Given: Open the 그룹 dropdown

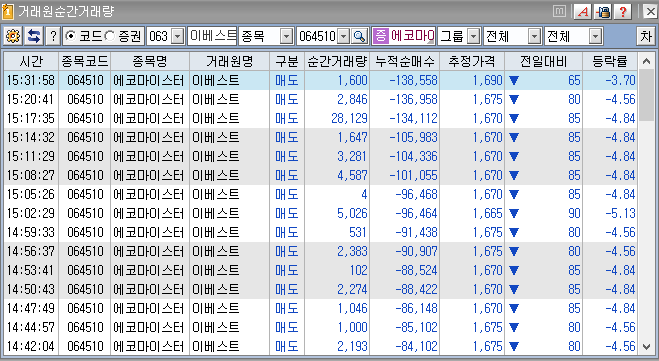Looking at the screenshot, I should (474, 37).
